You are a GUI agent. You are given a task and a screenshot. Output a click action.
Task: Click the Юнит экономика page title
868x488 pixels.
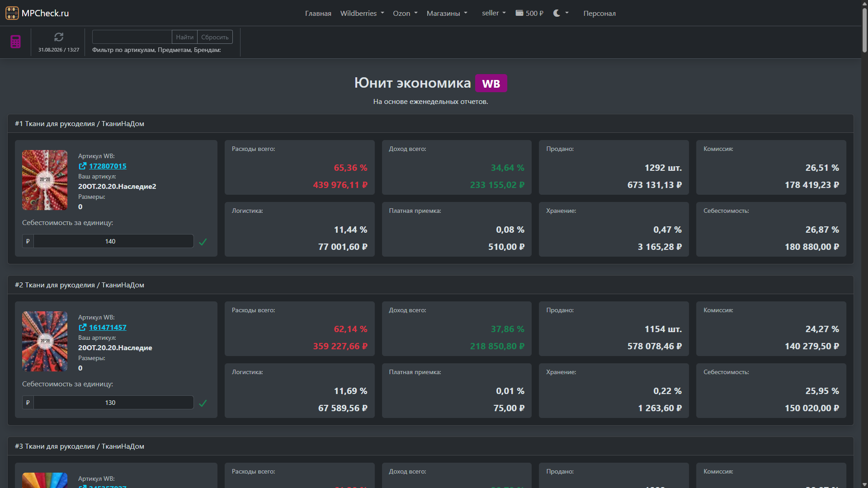tap(412, 83)
